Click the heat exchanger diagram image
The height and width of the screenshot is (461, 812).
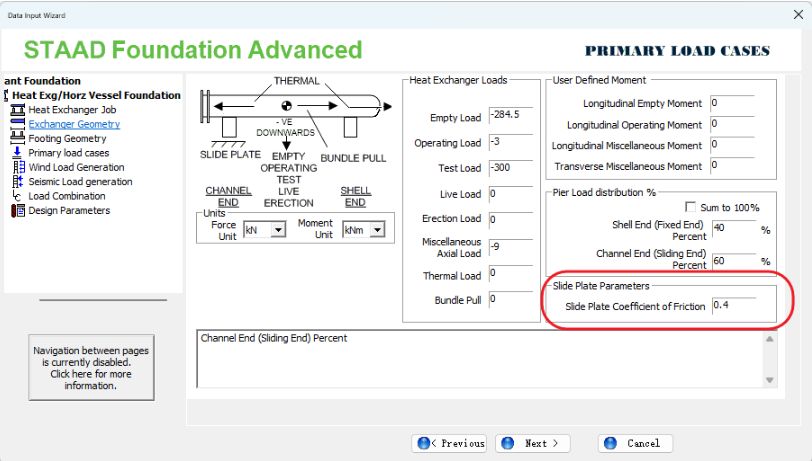pos(296,142)
